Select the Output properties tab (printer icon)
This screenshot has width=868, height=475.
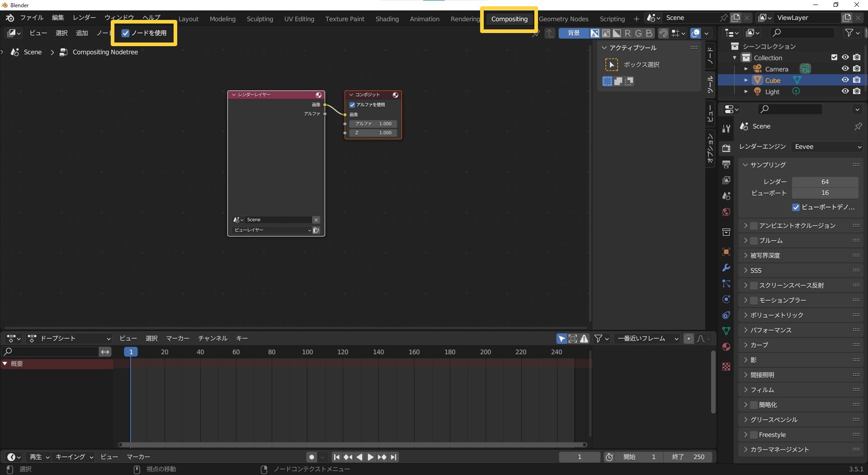(x=726, y=164)
